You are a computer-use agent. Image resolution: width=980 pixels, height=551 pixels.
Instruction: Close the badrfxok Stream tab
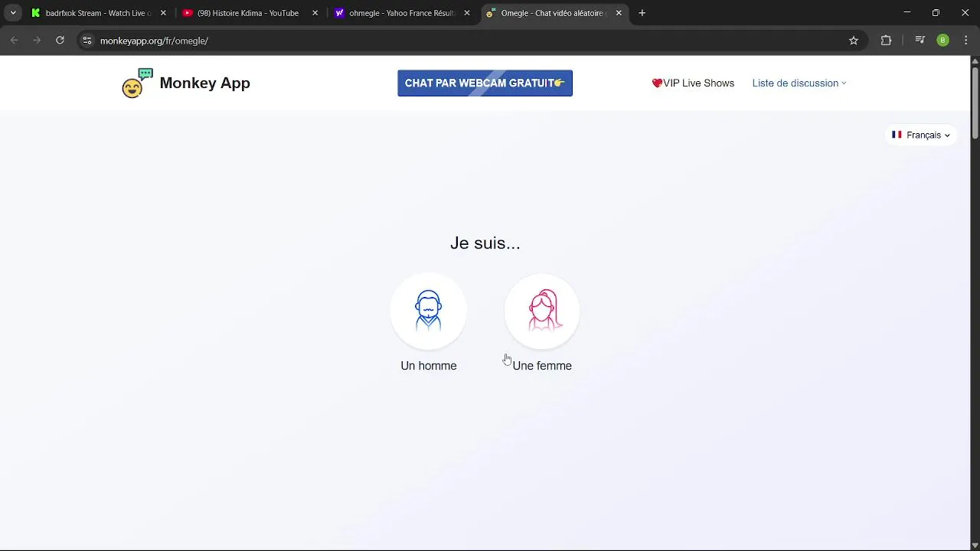pyautogui.click(x=163, y=13)
